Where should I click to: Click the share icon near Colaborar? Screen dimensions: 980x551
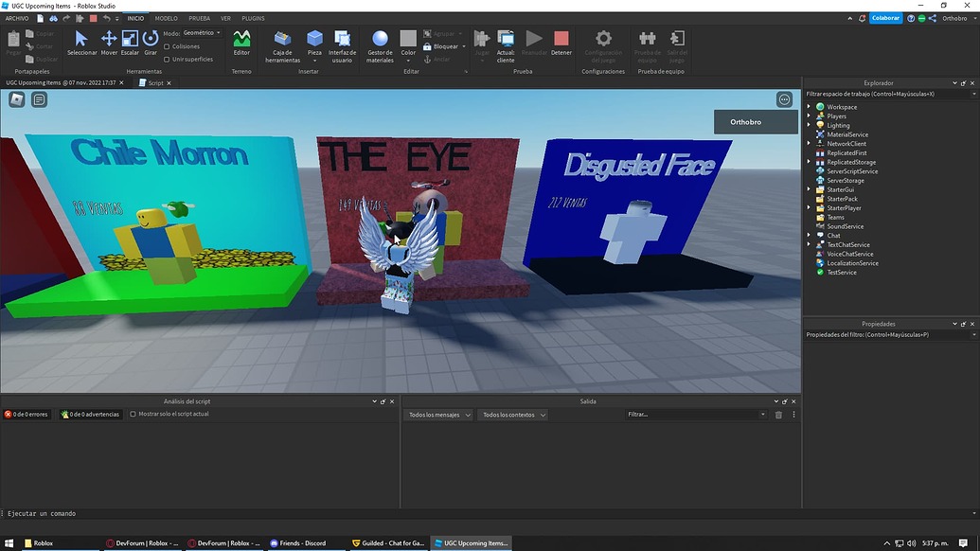tap(933, 18)
